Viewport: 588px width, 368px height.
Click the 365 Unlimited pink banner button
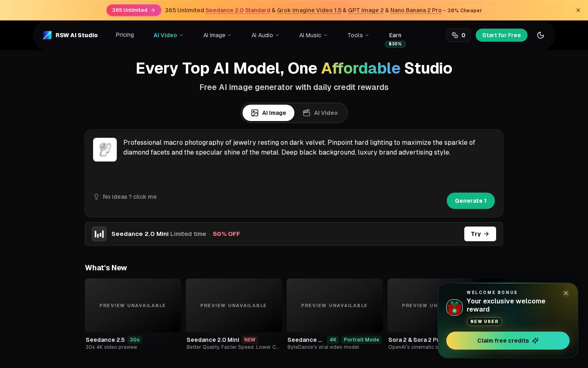(x=134, y=10)
